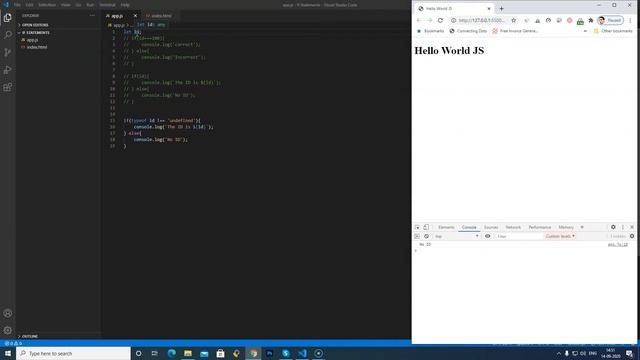Open the File menu in VS Code
Image resolution: width=640 pixels, height=360 pixels.
click(x=17, y=5)
